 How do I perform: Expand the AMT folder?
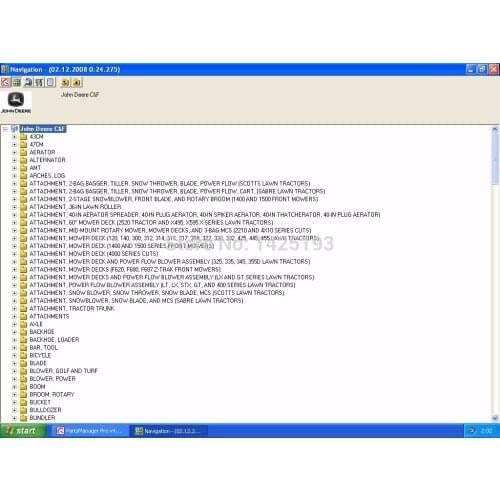click(14, 168)
